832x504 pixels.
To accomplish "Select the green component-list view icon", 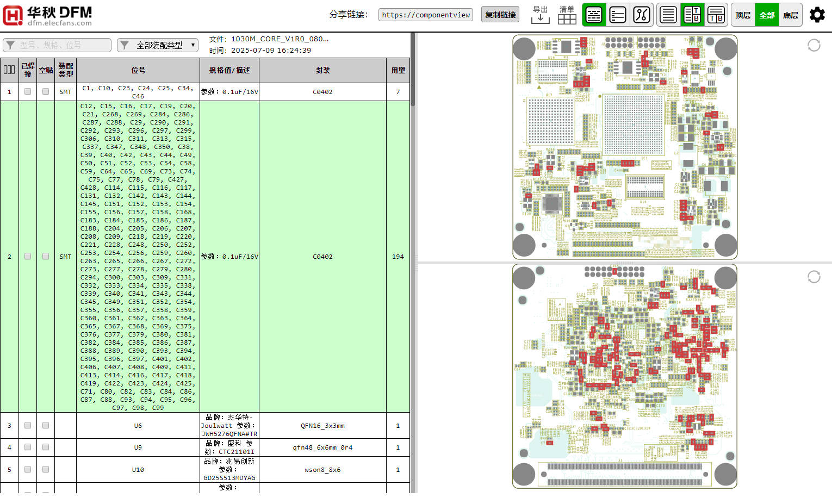I will (594, 15).
